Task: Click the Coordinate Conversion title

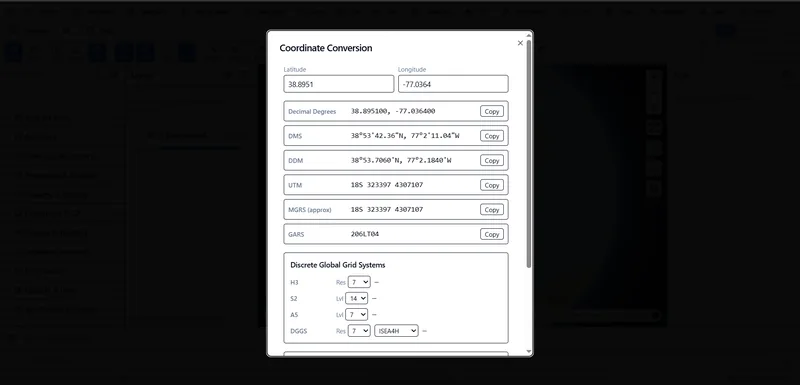Action: click(x=326, y=48)
